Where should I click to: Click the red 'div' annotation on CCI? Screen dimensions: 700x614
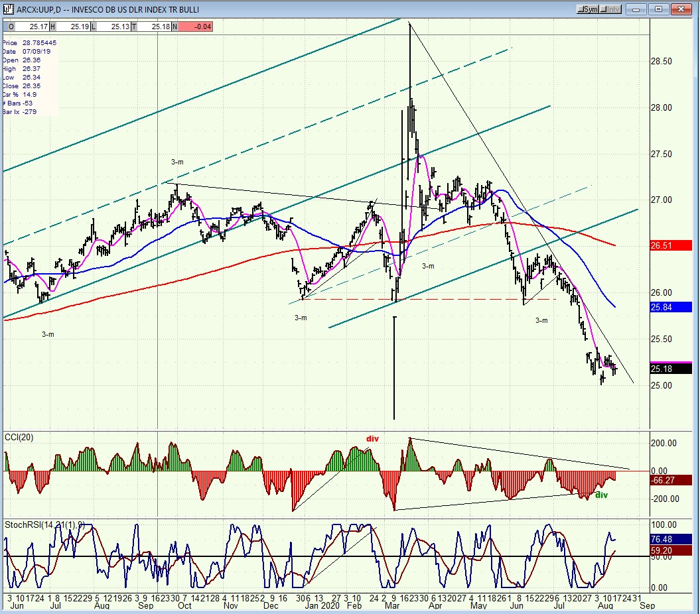coord(372,439)
